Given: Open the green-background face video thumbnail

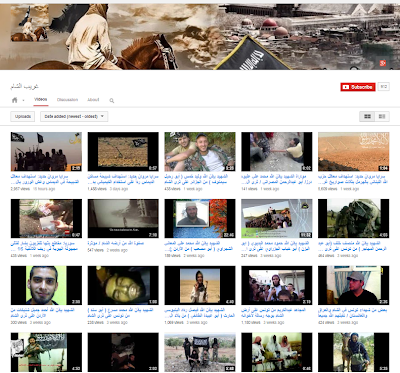Looking at the screenshot, I should [46, 285].
